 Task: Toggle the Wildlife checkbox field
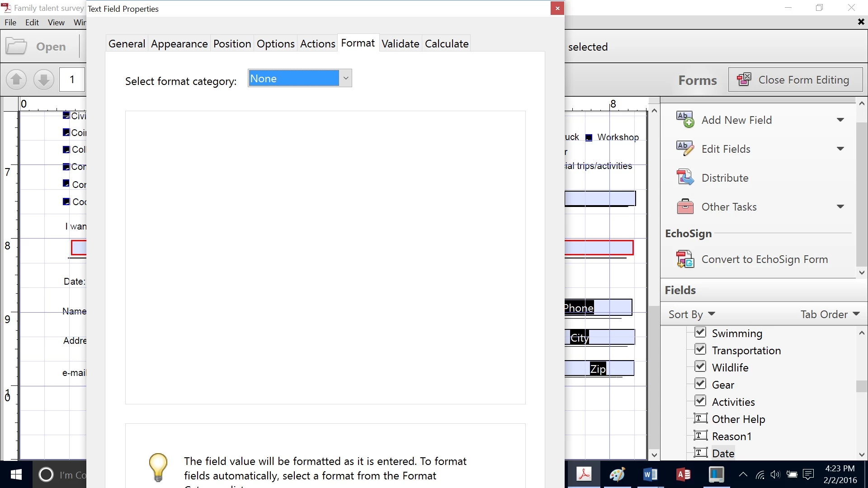[x=700, y=367]
